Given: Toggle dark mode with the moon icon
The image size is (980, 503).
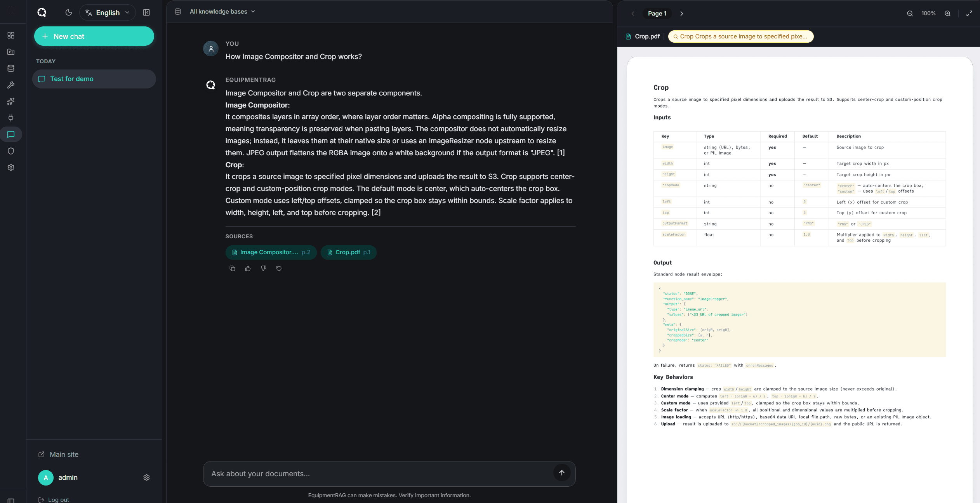Looking at the screenshot, I should click(x=69, y=12).
